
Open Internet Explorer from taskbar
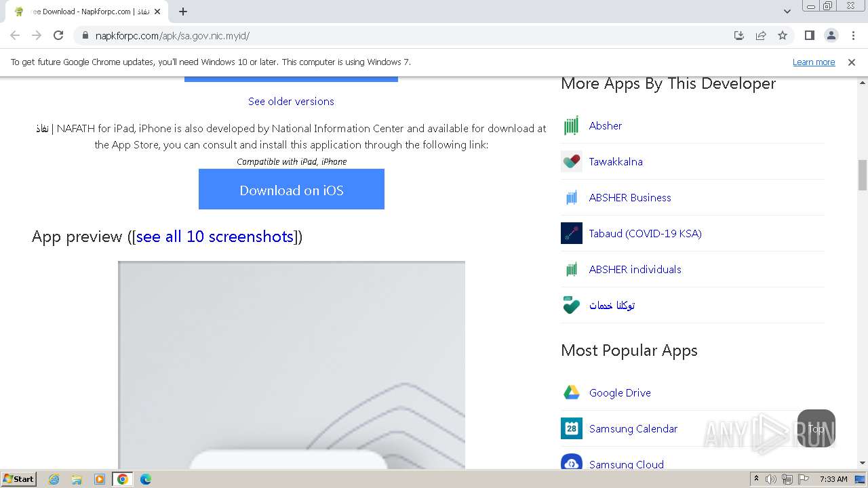click(54, 479)
